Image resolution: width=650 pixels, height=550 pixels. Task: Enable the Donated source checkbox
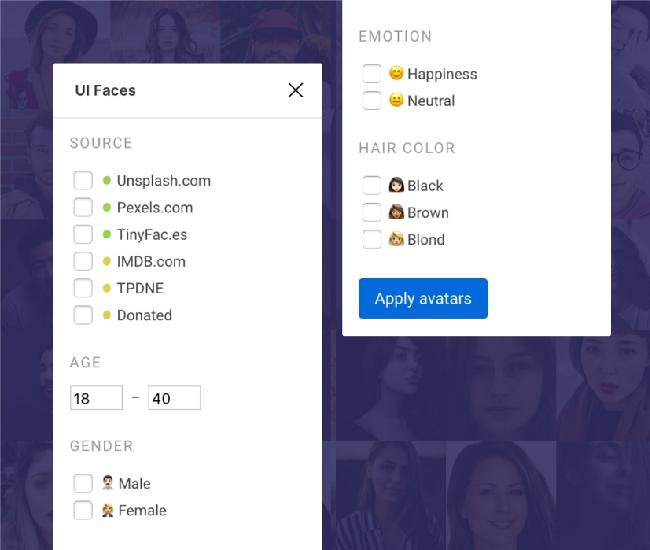pyautogui.click(x=83, y=315)
